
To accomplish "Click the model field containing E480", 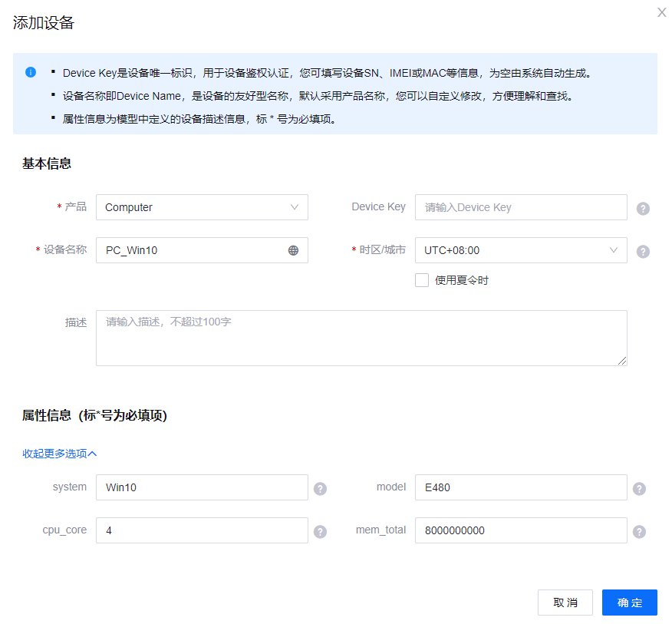I will (x=520, y=487).
